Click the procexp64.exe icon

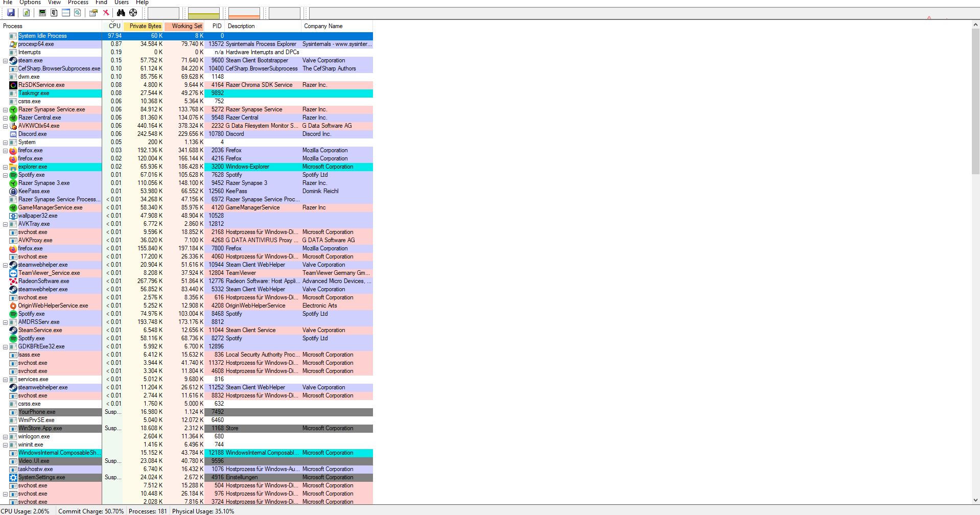(x=13, y=44)
